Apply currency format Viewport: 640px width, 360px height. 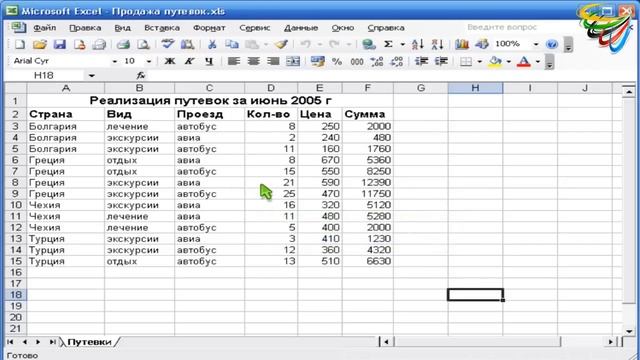317,62
